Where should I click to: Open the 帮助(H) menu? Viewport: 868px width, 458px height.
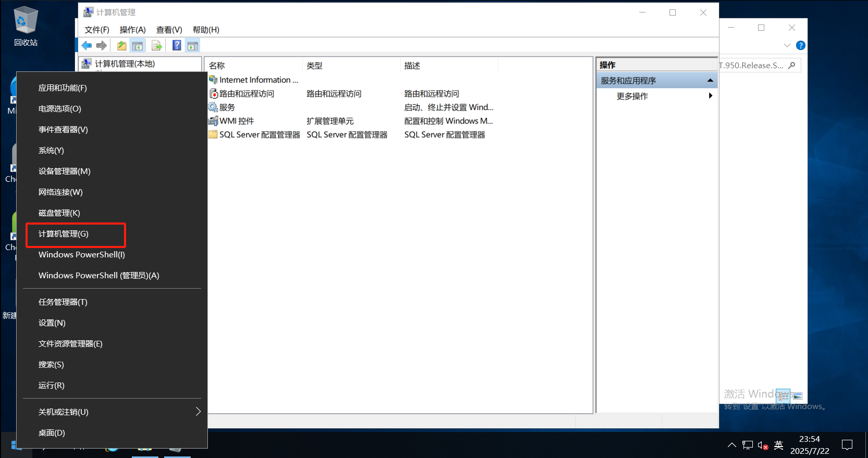coord(206,30)
